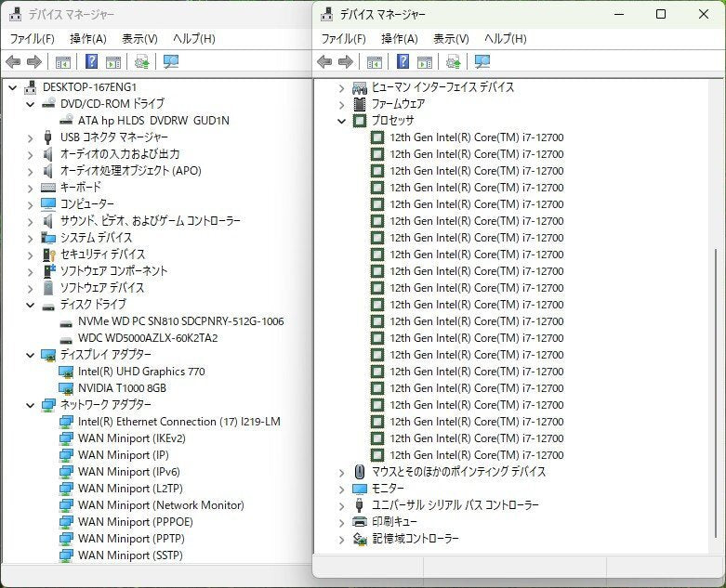Open 操作(A) menu in right window
Image resolution: width=726 pixels, height=588 pixels.
399,38
